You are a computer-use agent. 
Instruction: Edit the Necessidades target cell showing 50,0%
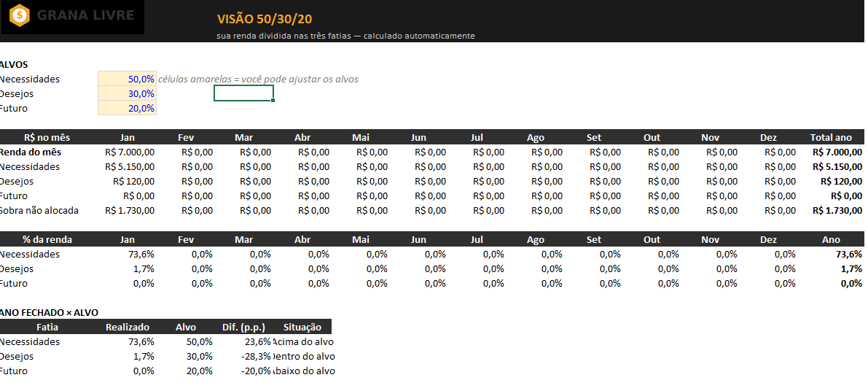[x=127, y=79]
